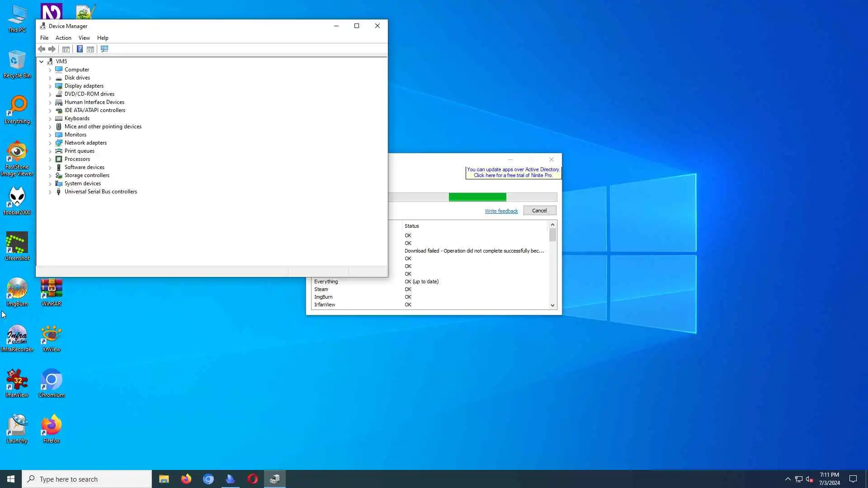Open File Explorer from taskbar

point(164,479)
